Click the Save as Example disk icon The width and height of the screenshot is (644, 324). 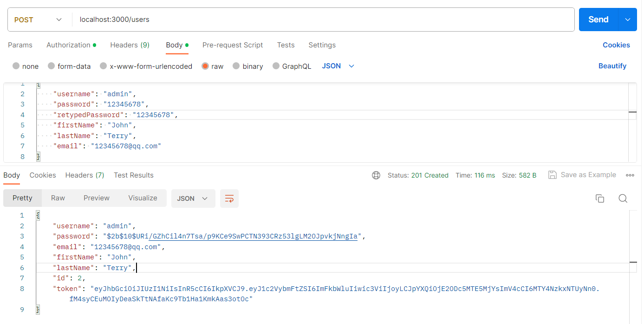click(x=553, y=175)
